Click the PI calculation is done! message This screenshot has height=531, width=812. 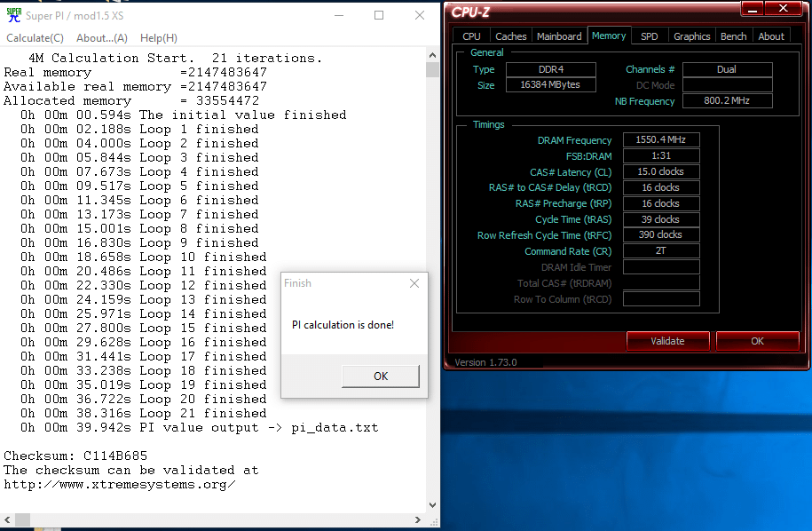pos(343,325)
